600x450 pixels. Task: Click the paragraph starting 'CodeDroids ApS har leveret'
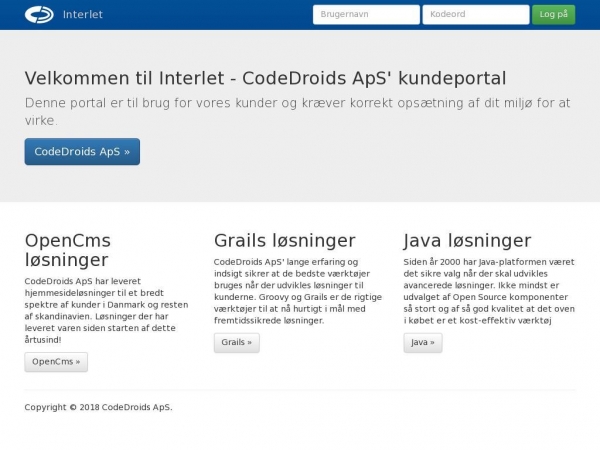point(106,310)
